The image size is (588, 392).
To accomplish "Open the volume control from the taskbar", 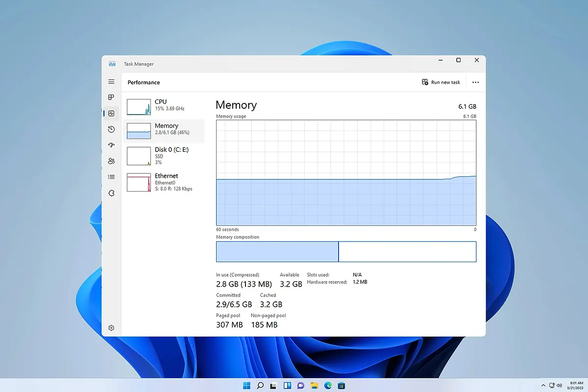I will click(x=560, y=386).
